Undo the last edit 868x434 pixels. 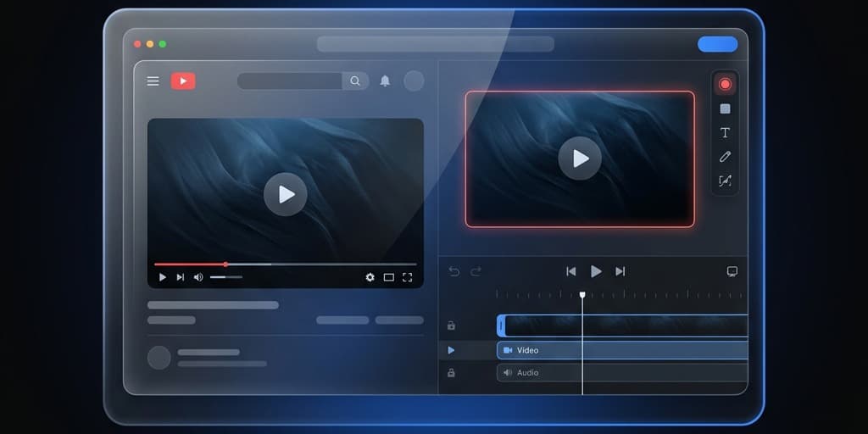[x=454, y=271]
